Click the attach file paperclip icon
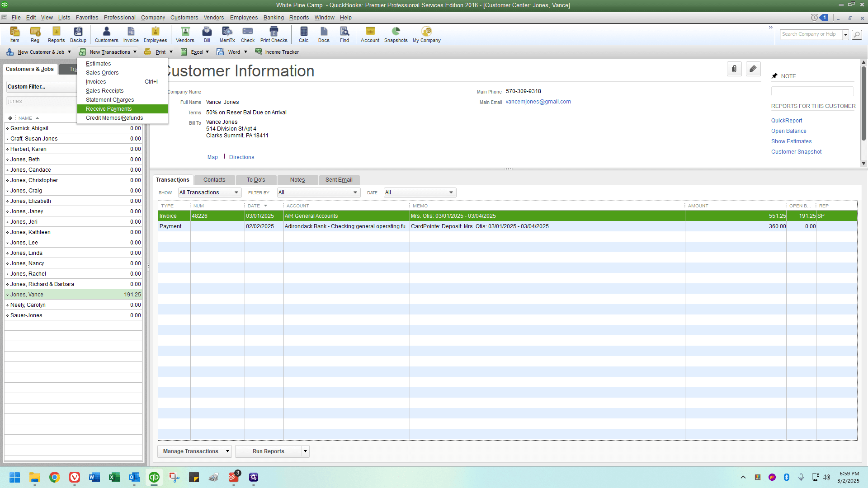Viewport: 868px width, 488px height. coord(734,69)
